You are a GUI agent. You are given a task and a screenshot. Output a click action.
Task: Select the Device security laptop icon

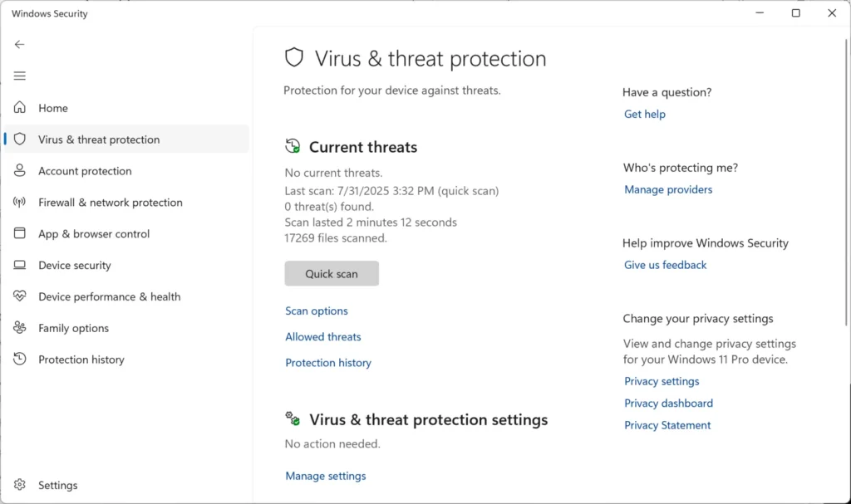coord(19,265)
